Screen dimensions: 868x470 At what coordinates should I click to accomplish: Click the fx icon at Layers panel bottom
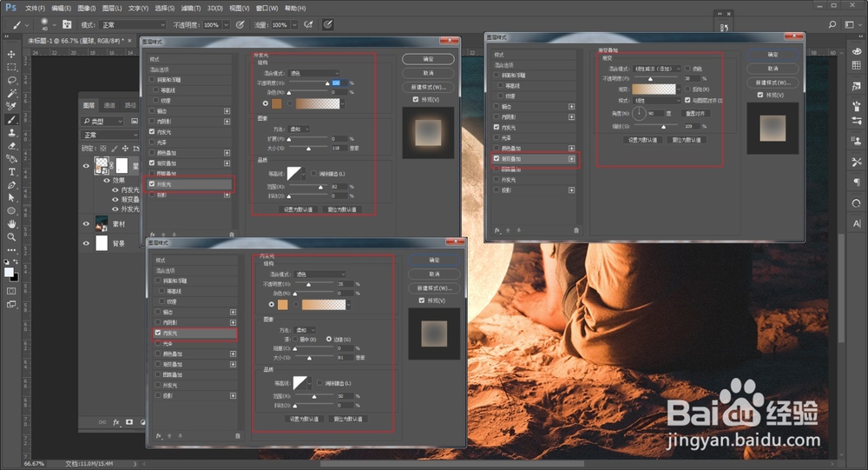pos(116,422)
